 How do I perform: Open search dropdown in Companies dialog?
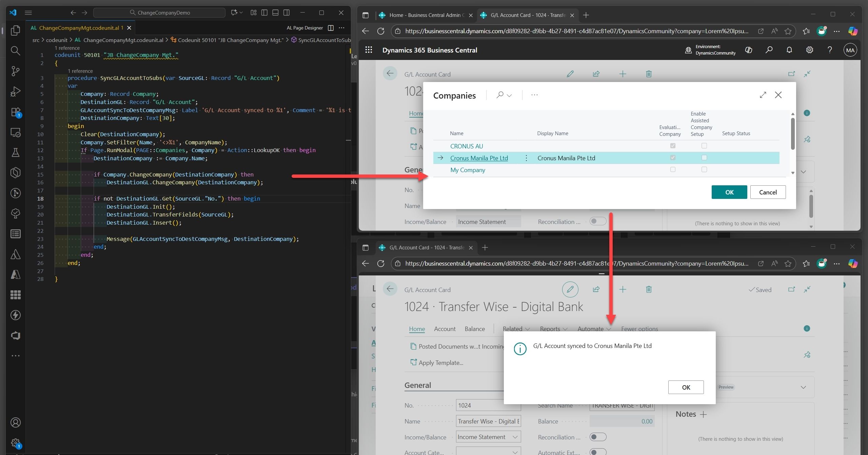(x=504, y=95)
